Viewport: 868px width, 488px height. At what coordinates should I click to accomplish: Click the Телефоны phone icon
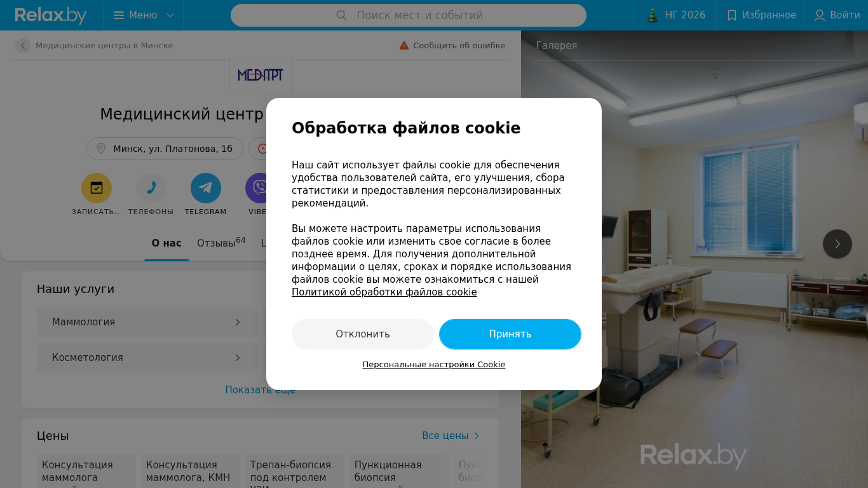pos(151,188)
